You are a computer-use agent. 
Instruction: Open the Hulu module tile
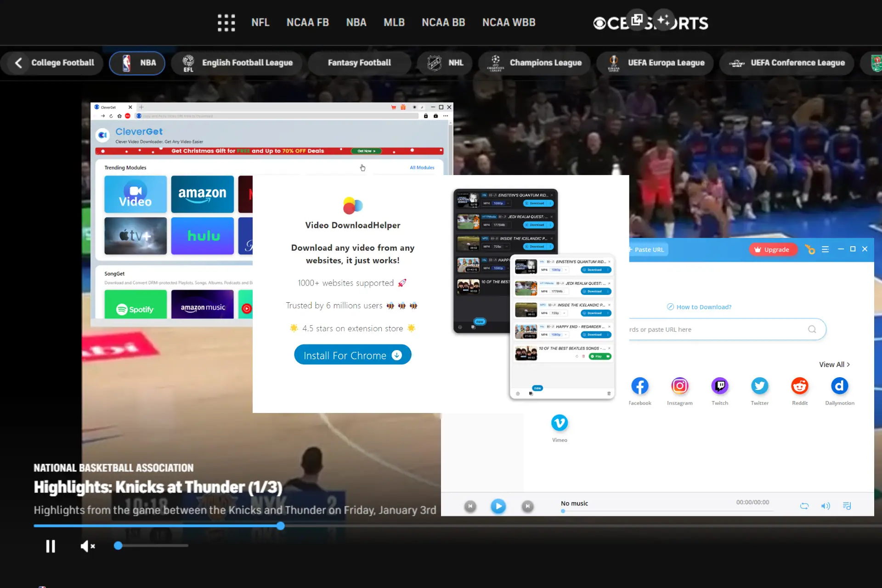coord(202,236)
